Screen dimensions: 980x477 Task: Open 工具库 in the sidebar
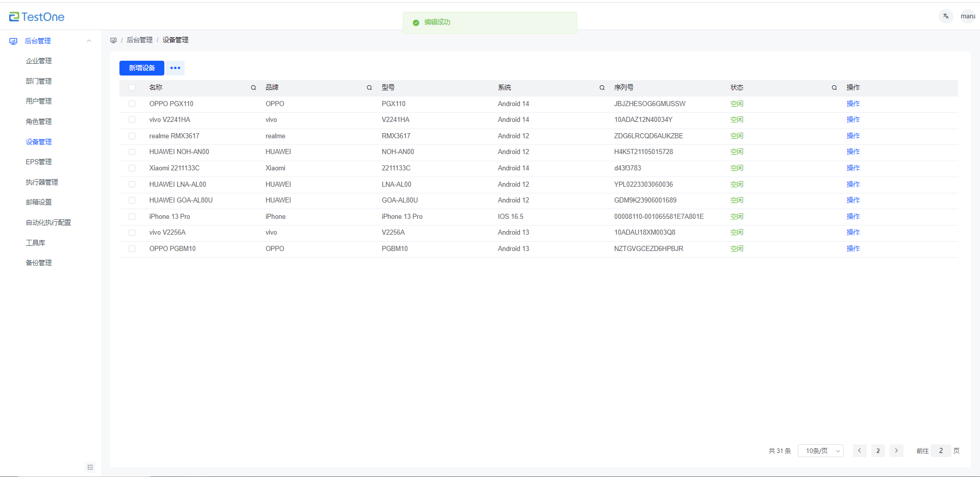[36, 243]
